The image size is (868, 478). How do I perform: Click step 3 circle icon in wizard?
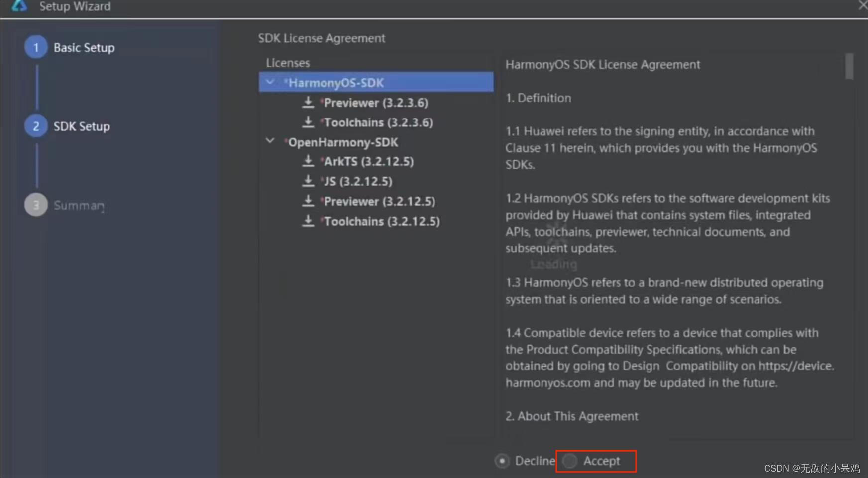[36, 205]
